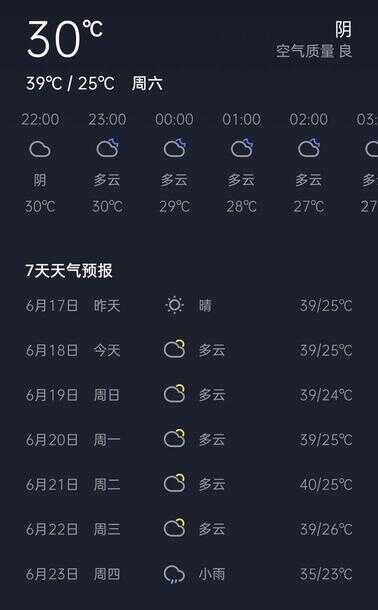Tap the cloud icon for 6月20日 周一
The width and height of the screenshot is (378, 610).
tap(174, 439)
